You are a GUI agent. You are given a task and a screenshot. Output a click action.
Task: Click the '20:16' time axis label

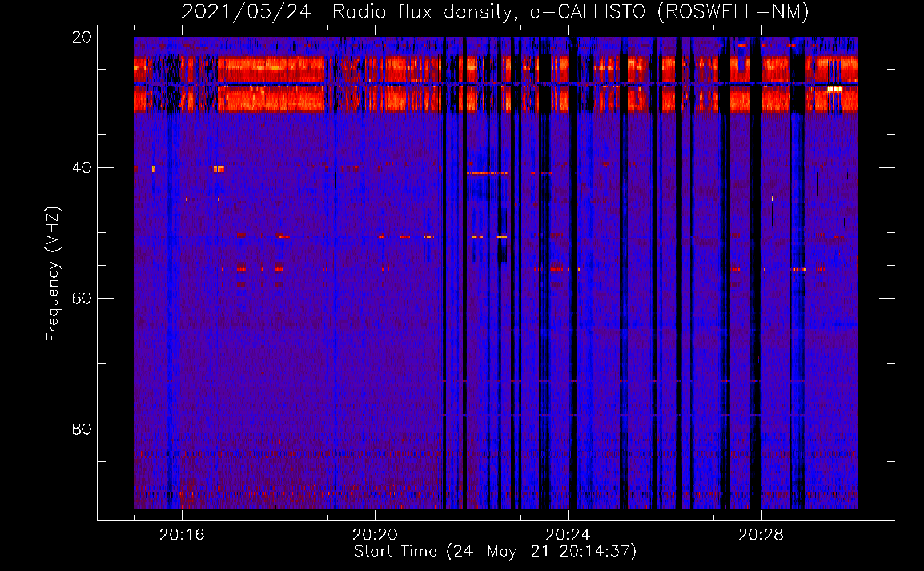(x=182, y=535)
